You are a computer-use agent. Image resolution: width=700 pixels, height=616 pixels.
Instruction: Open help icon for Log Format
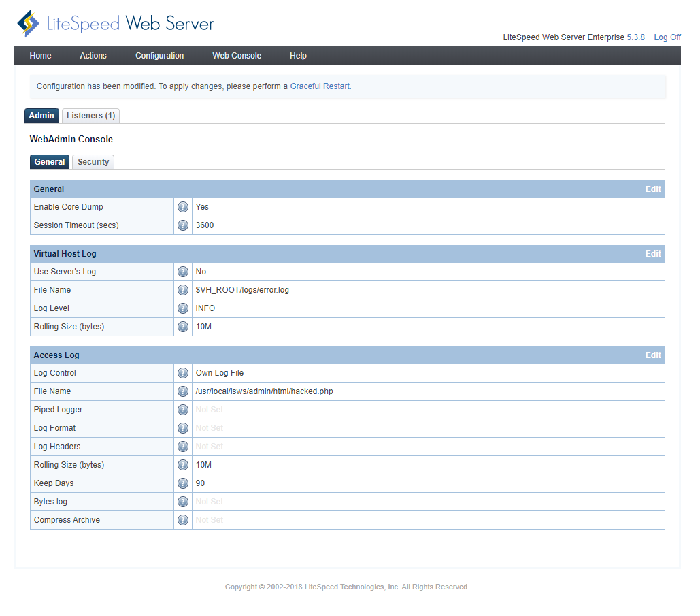point(183,428)
